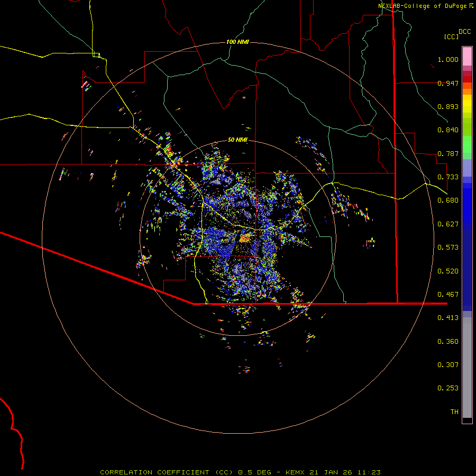Click the 0.893 scale value
The height and width of the screenshot is (476, 476).
coord(448,106)
